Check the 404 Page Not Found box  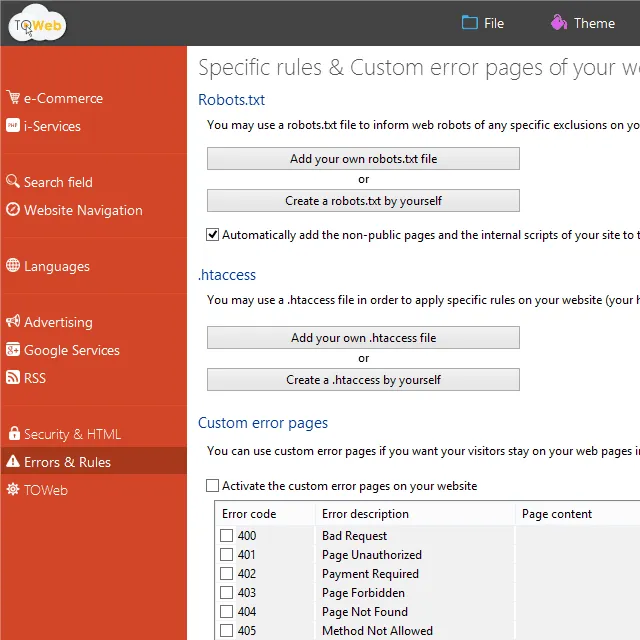(226, 612)
